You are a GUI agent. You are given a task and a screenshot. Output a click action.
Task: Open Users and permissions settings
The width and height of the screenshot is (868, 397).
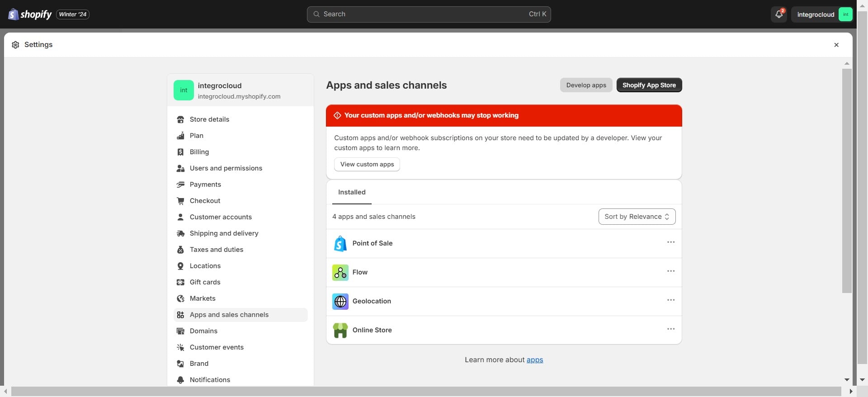(x=226, y=168)
